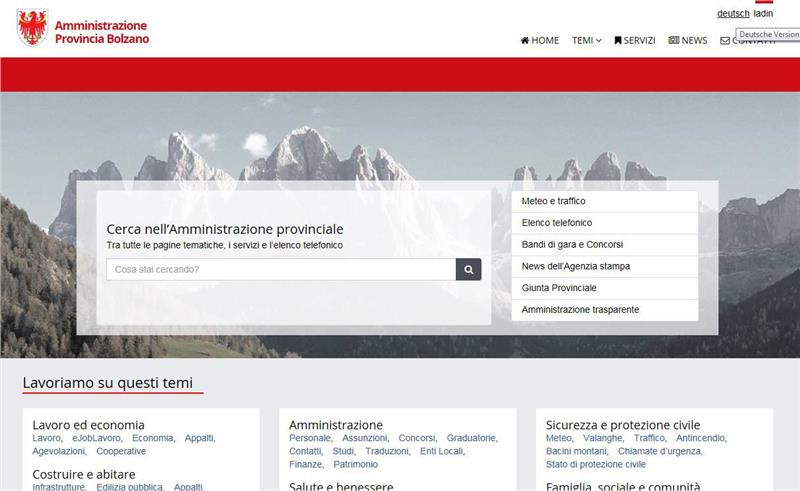Screen dimensions: 800x491
Task: Open the Valanghe link under Sicurezza
Action: pos(603,438)
